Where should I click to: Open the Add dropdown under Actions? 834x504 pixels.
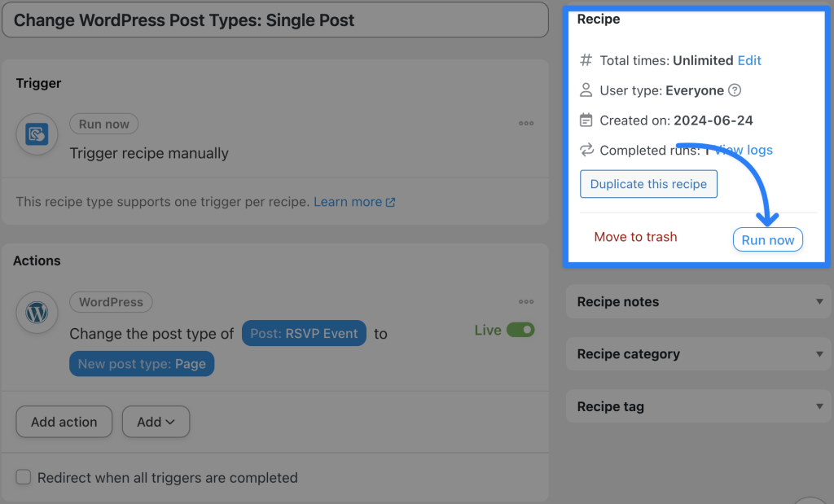[156, 422]
